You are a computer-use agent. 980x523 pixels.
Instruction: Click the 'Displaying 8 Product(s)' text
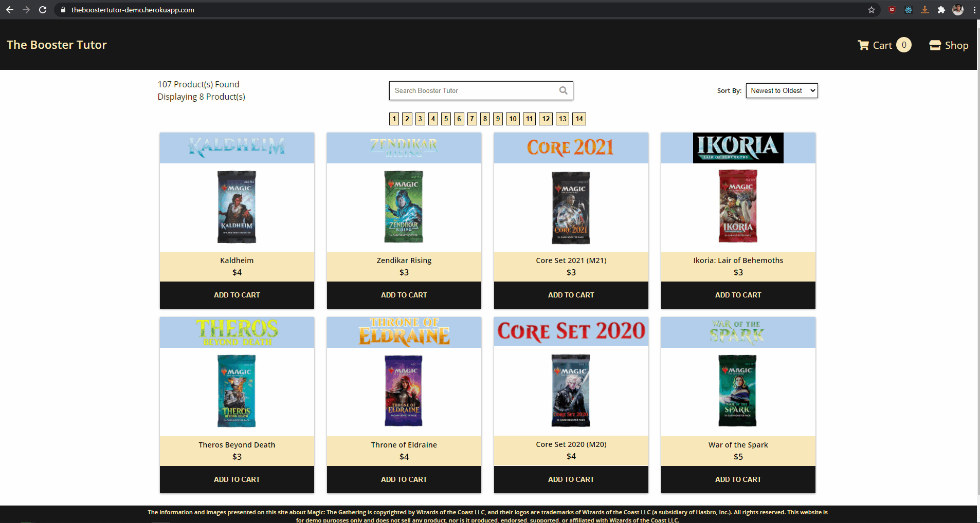(202, 97)
